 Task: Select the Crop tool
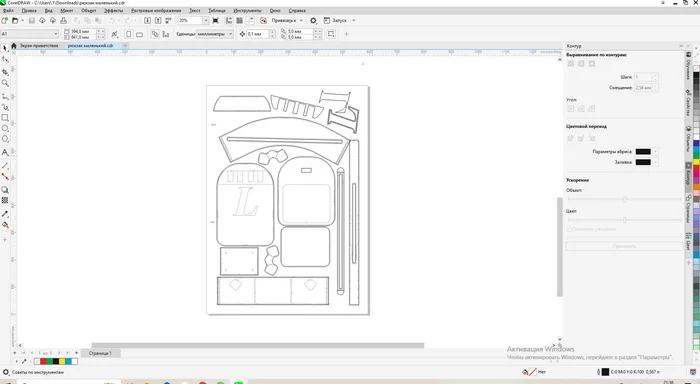pos(5,71)
